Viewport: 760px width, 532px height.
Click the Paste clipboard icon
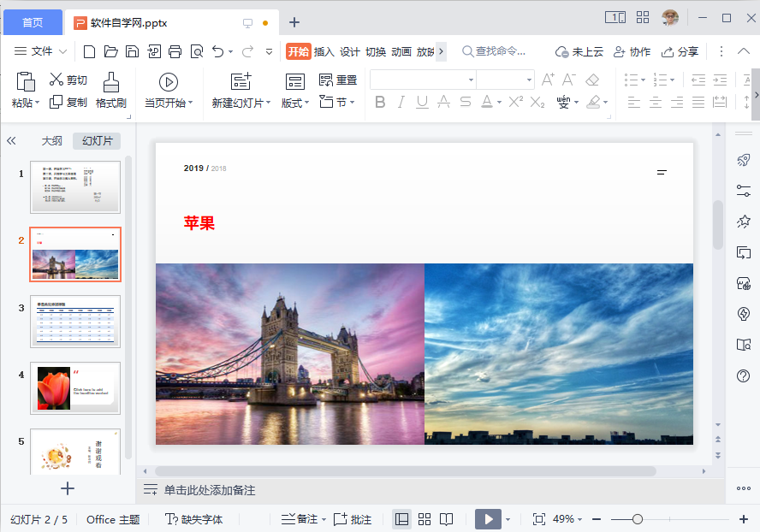pyautogui.click(x=26, y=81)
